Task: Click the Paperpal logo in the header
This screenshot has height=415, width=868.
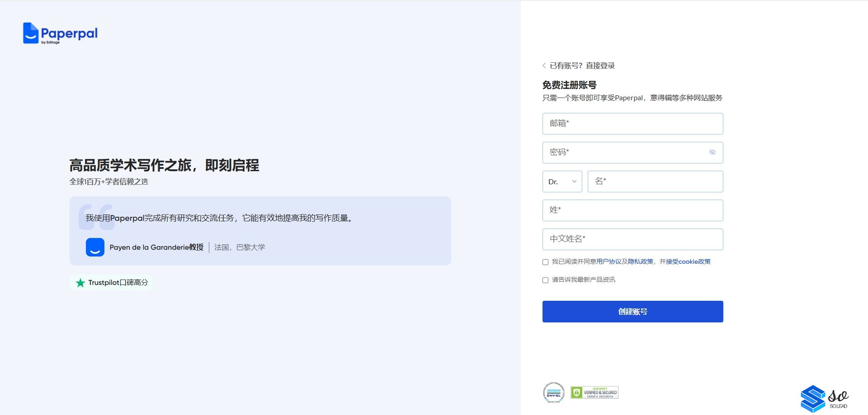Action: (60, 33)
